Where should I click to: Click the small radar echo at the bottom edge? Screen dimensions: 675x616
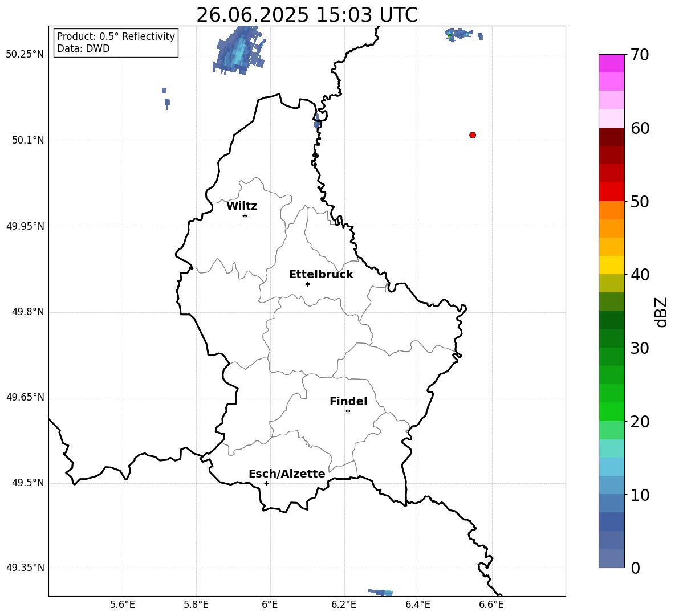click(381, 592)
